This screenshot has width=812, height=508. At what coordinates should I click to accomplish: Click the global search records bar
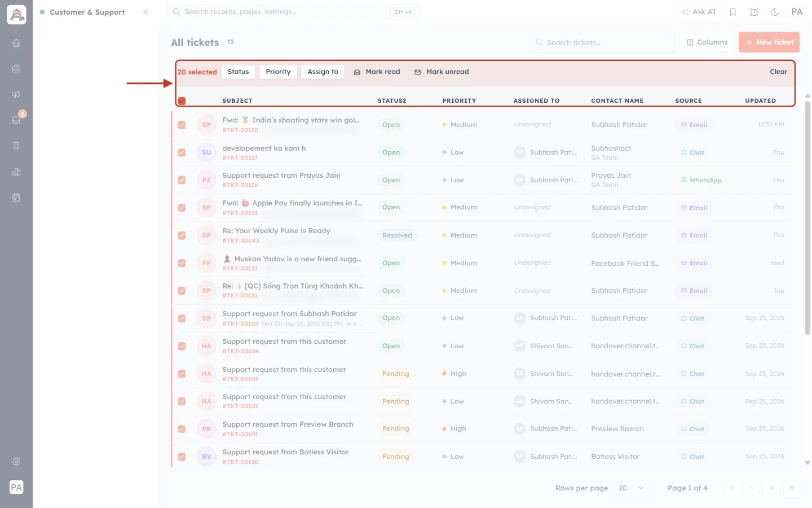(294, 12)
